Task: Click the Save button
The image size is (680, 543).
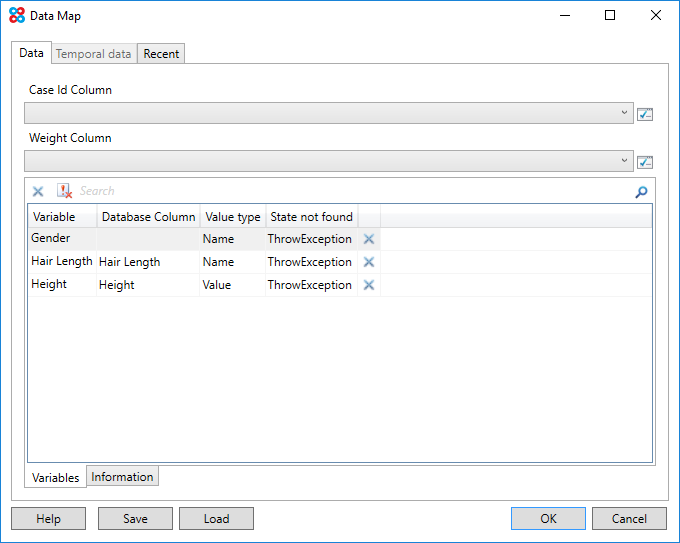Action: point(135,519)
